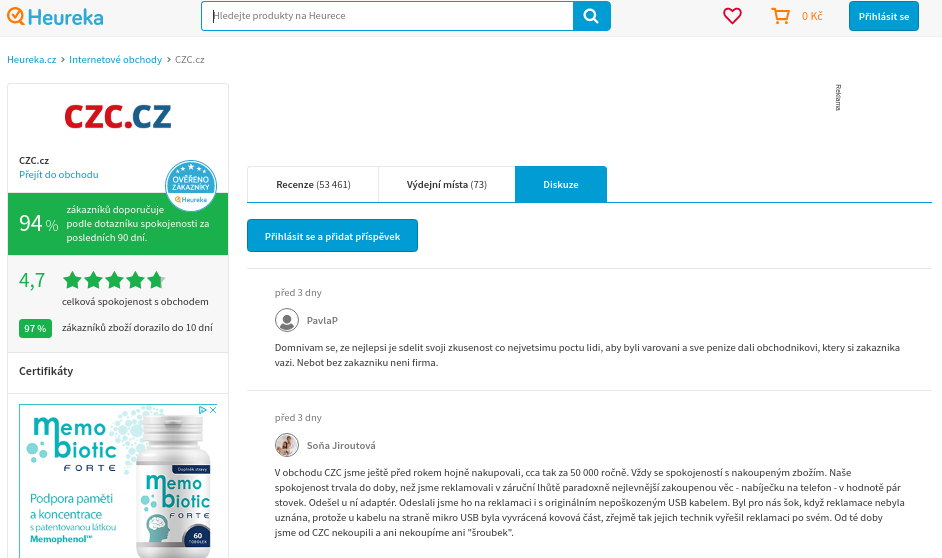
Task: Focus the Heureka search field
Action: (387, 16)
